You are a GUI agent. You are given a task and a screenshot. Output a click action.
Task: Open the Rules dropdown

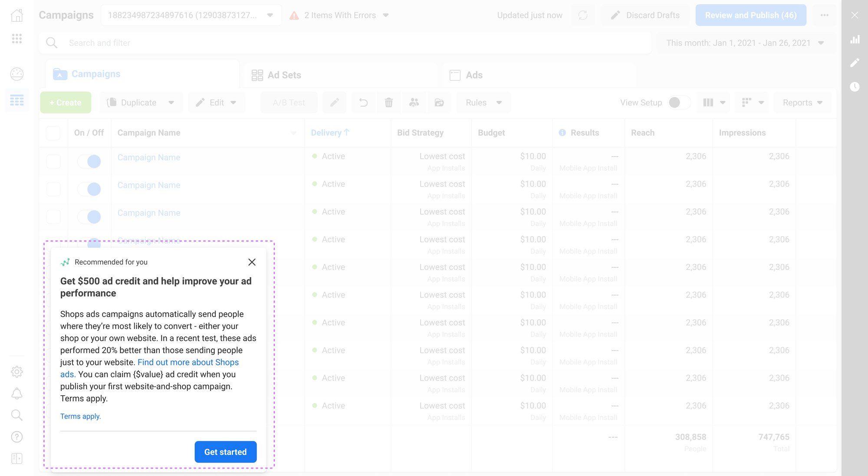[483, 102]
